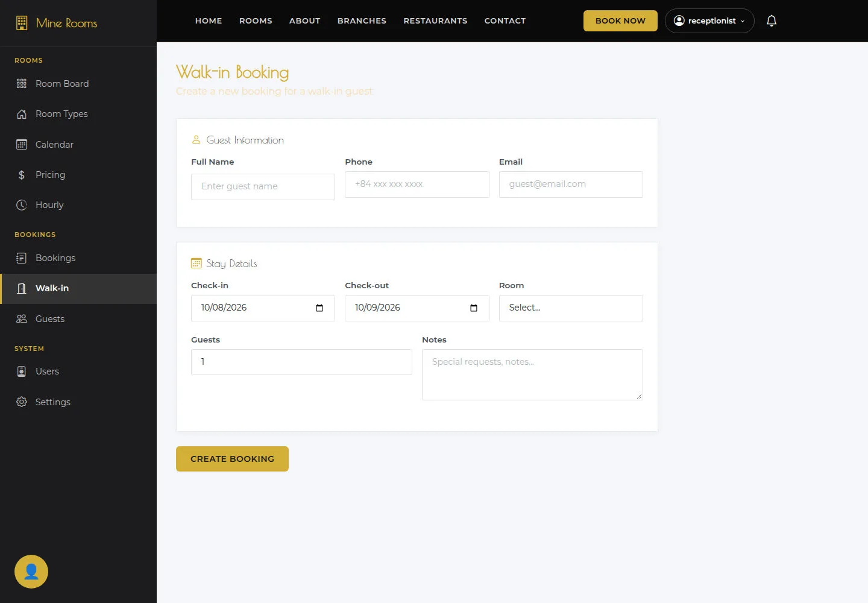Click the Pricing dollar sign icon
Viewport: 868px width, 603px height.
(22, 175)
